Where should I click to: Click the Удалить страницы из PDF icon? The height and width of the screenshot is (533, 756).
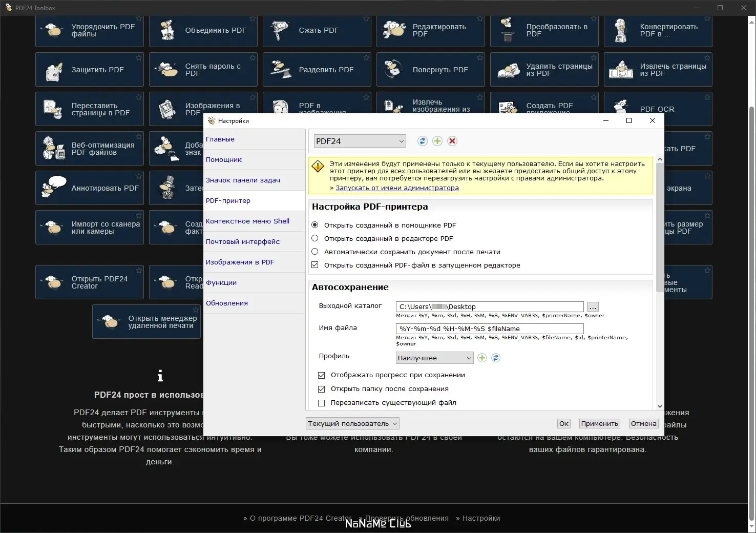[x=508, y=71]
